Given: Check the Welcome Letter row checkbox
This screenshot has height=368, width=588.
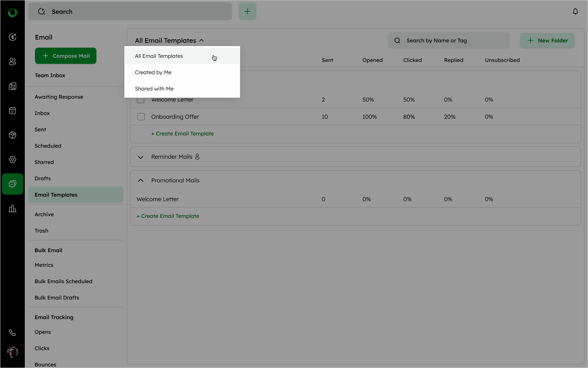Looking at the screenshot, I should click(x=141, y=100).
